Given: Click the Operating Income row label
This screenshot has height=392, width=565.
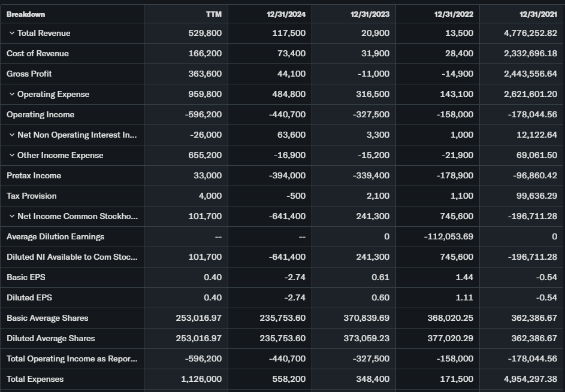Looking at the screenshot, I should click(41, 114).
